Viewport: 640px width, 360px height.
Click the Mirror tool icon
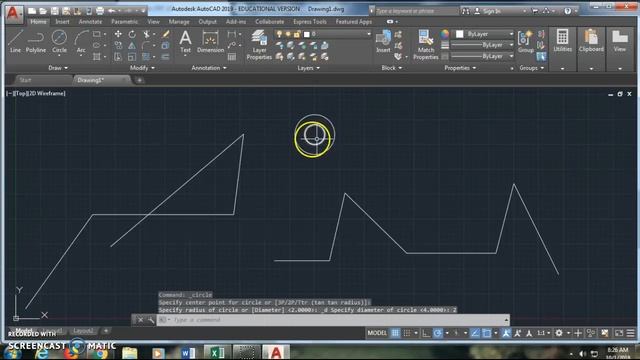132,45
